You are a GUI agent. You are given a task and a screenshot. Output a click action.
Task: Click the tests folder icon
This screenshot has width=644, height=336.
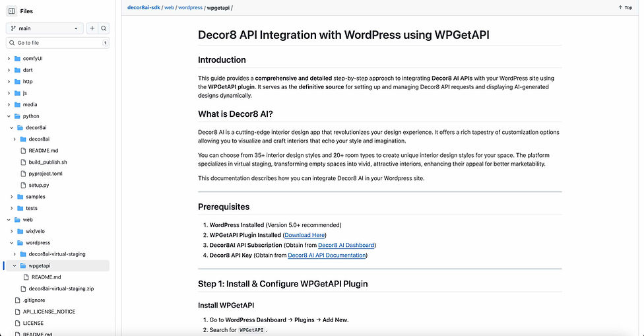tap(20, 208)
